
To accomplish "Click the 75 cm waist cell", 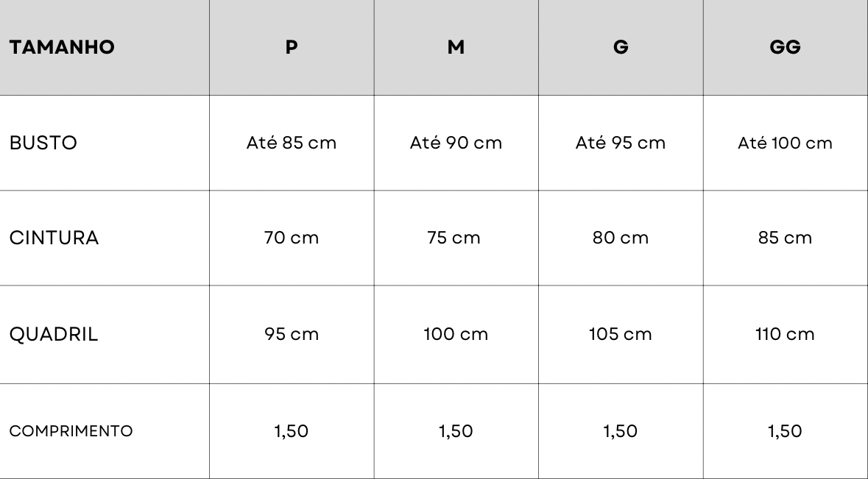I will point(456,238).
